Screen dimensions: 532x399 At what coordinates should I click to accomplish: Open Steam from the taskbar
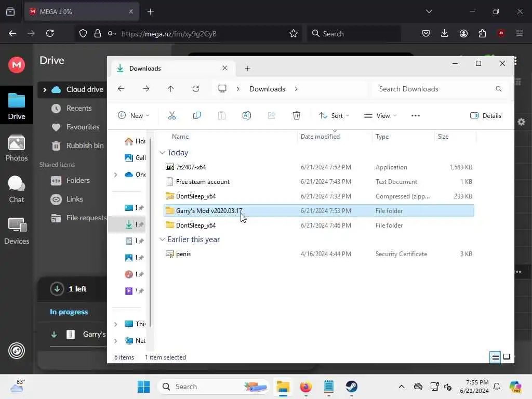coord(352,387)
